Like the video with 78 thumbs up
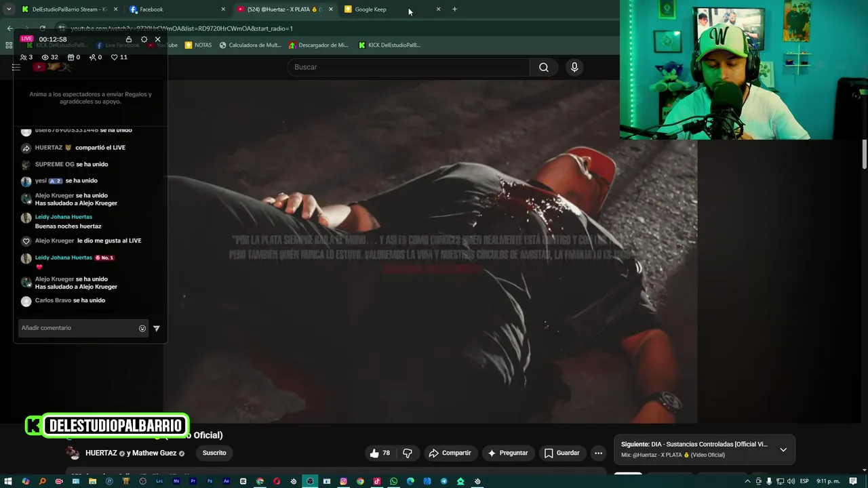Viewport: 868px width, 488px height. tap(380, 453)
